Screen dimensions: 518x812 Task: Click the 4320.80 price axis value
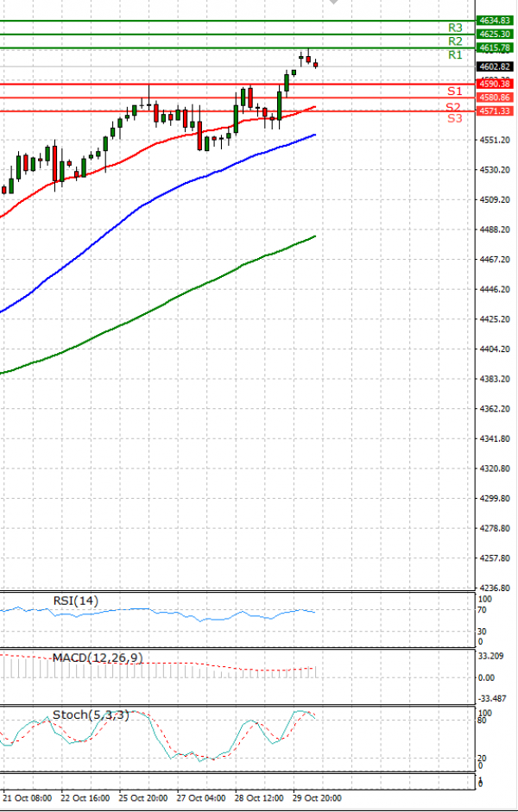pos(495,469)
